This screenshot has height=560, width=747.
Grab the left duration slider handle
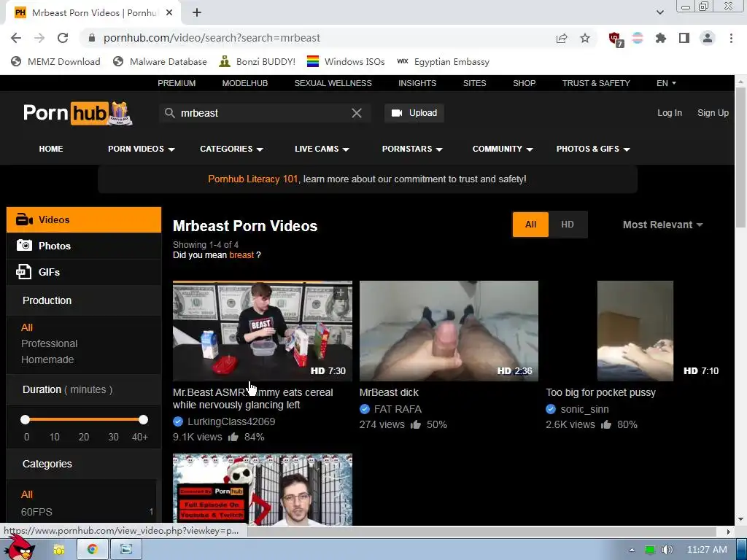click(x=26, y=419)
